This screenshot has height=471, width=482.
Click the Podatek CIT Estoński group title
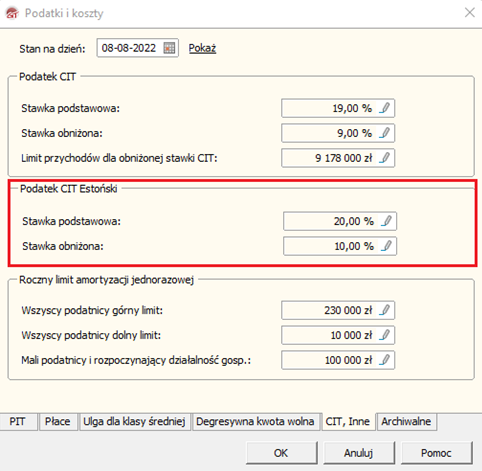pos(69,189)
